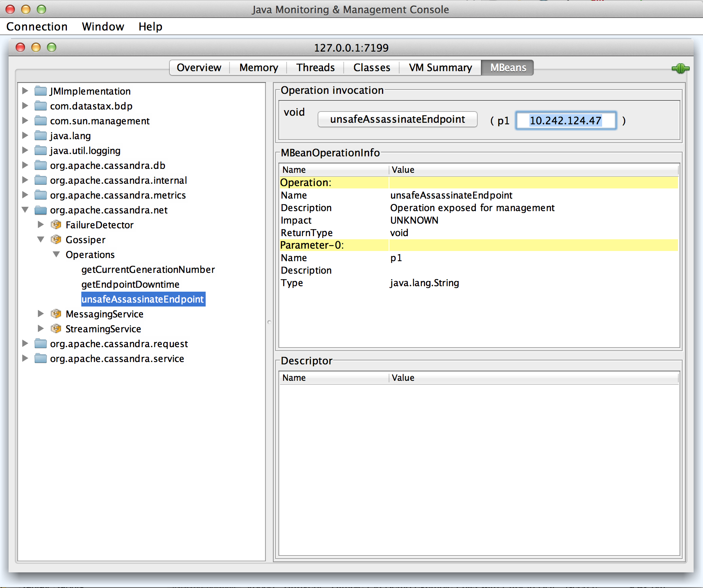The width and height of the screenshot is (703, 588).
Task: Click the green connection plug icon
Action: pos(680,68)
